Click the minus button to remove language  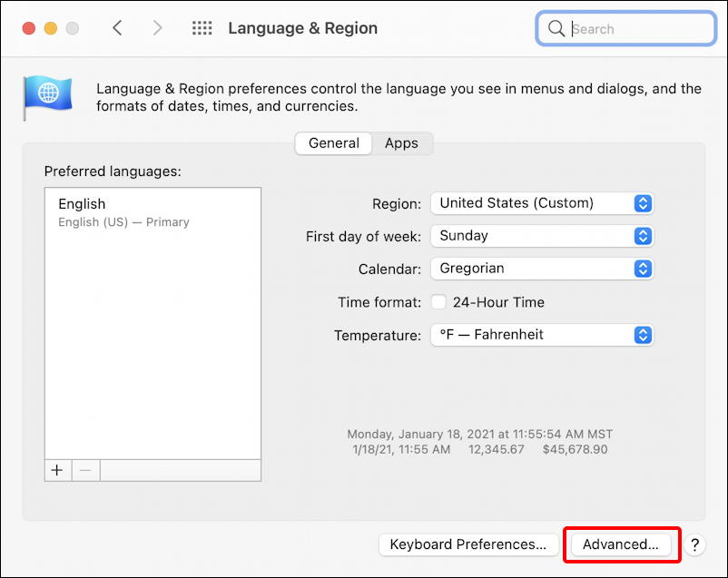[85, 470]
